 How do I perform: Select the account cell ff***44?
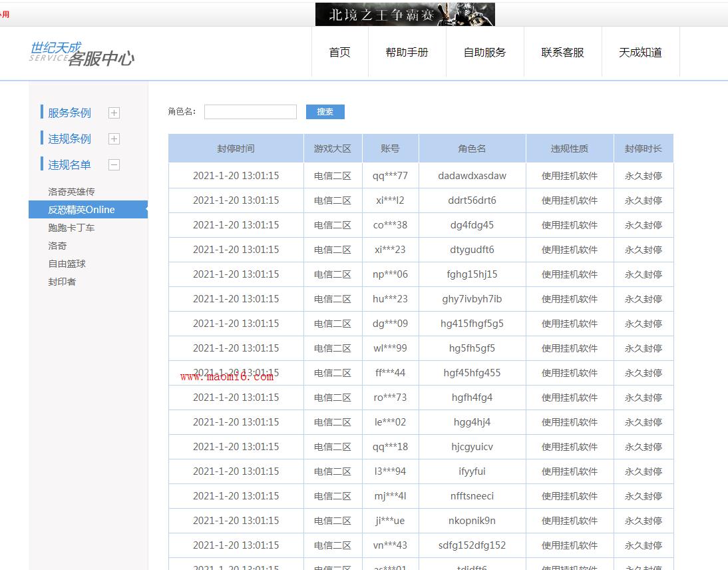coord(390,373)
